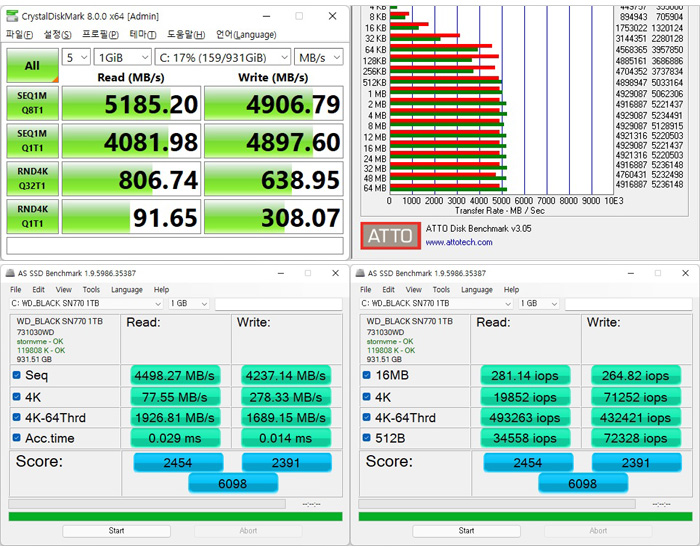Click the 493263 iops 4K-64Thrd read result

[x=525, y=418]
